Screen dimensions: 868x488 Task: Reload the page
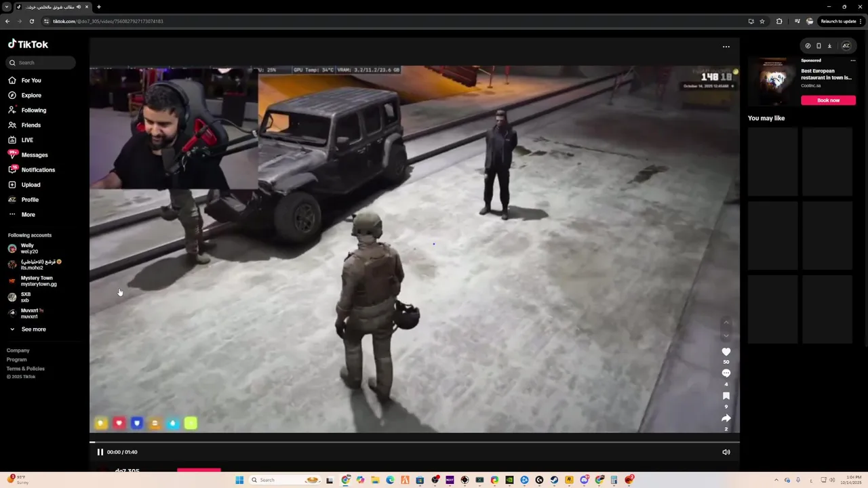pyautogui.click(x=31, y=21)
